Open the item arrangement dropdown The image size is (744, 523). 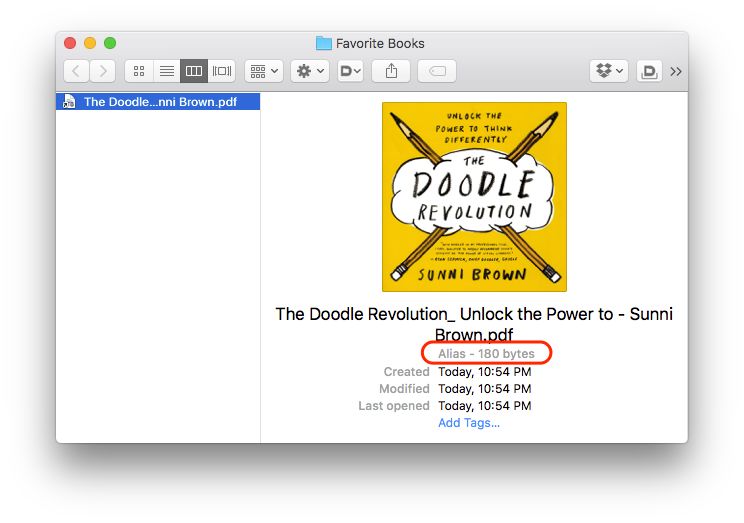click(x=264, y=71)
